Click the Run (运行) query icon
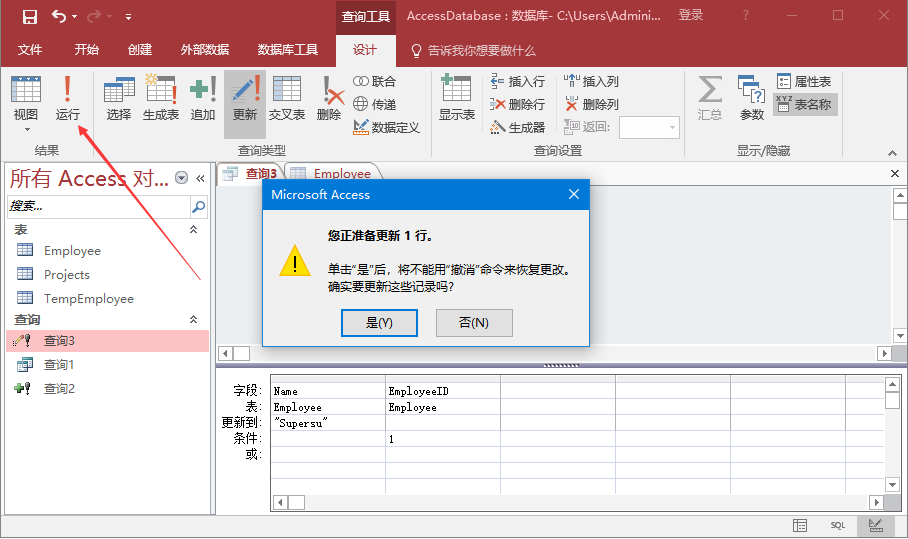 [x=67, y=98]
